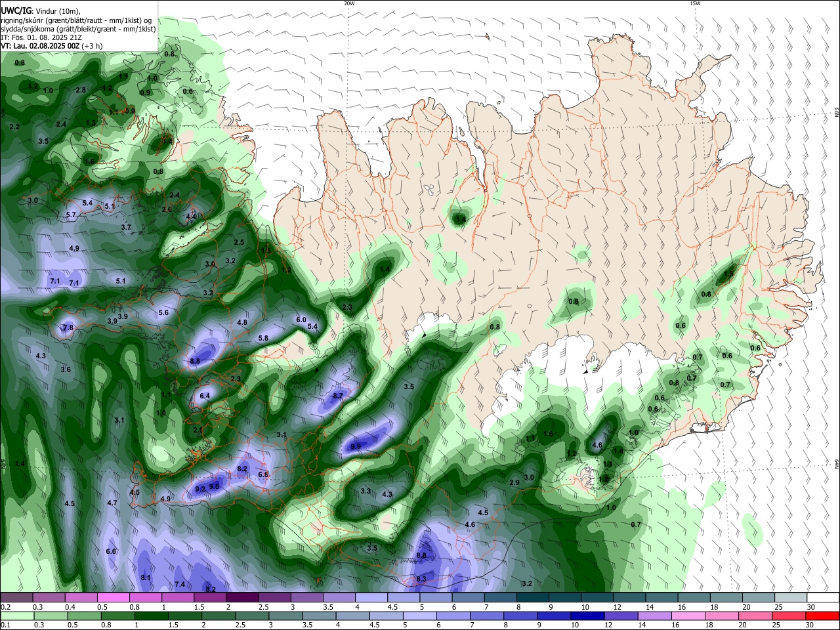Click the light pink 16 rain legend swatch

688,616
